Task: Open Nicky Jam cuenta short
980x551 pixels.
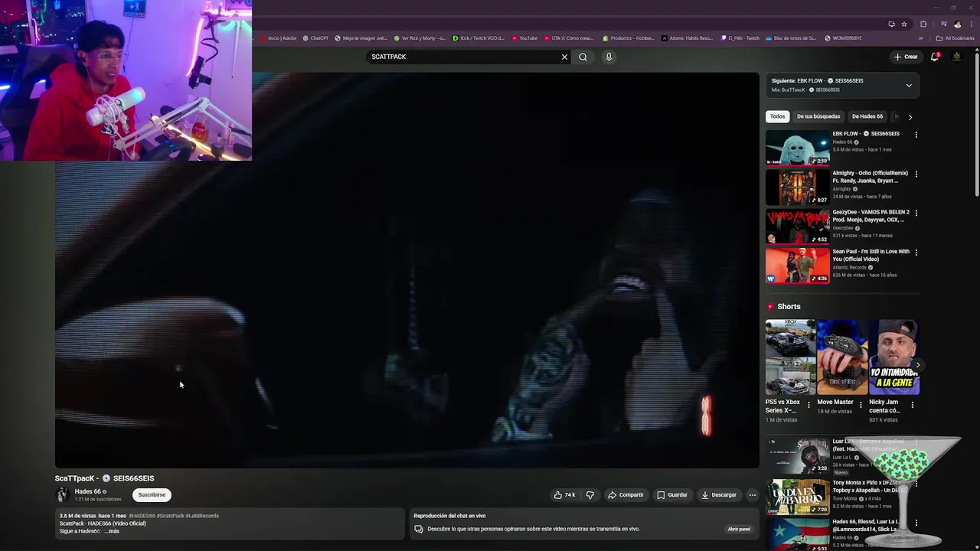Action: (x=893, y=357)
